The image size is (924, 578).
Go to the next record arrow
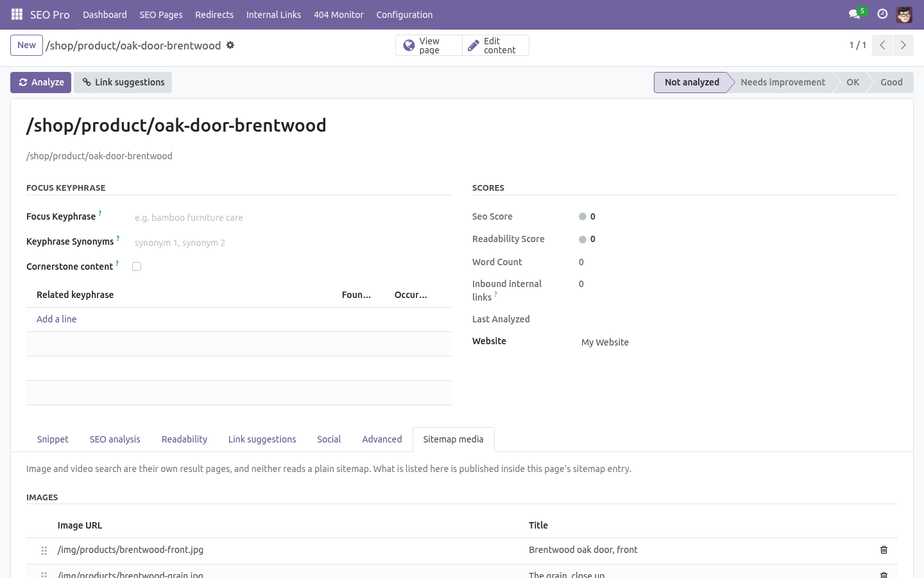click(x=903, y=45)
